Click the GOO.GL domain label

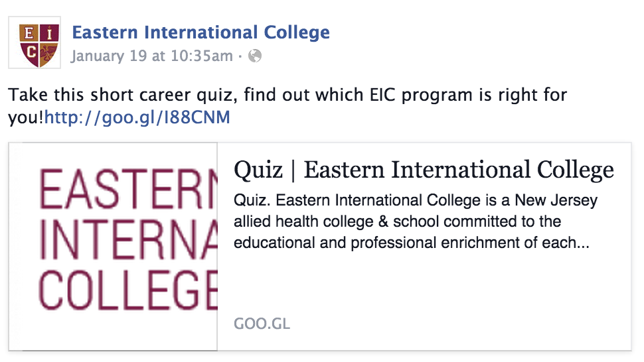coord(262,324)
